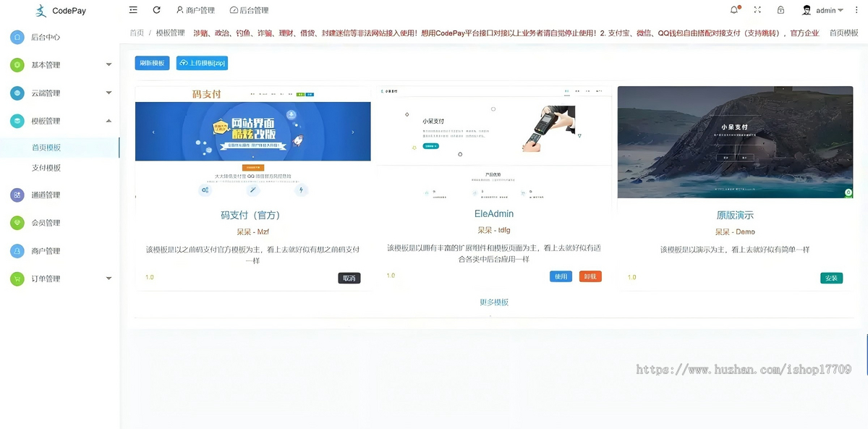Screen dimensions: 868x429
Task: Open the three-dot more options icon
Action: 856,10
